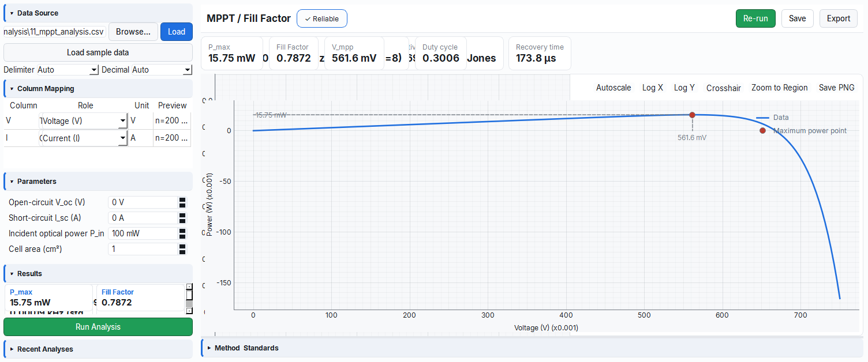Viewport: 868px width, 362px height.
Task: Click the maximum power point marker on the curve
Action: [692, 115]
